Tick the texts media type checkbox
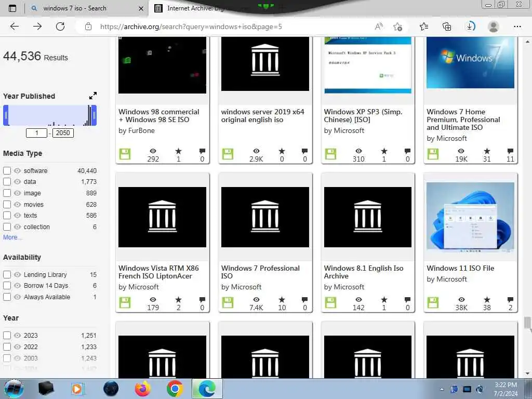The height and width of the screenshot is (399, 532). (x=7, y=216)
